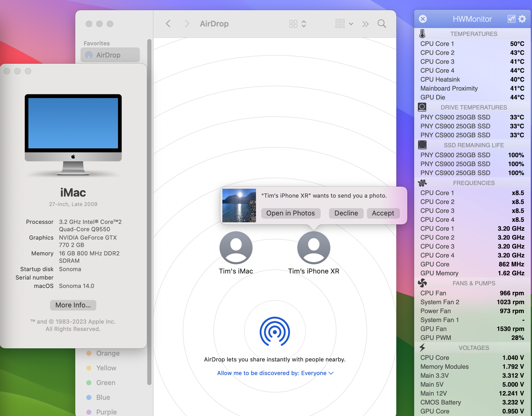Viewport: 532px width, 416px height.
Task: Click the TEMPERATURES section header
Action: (473, 34)
